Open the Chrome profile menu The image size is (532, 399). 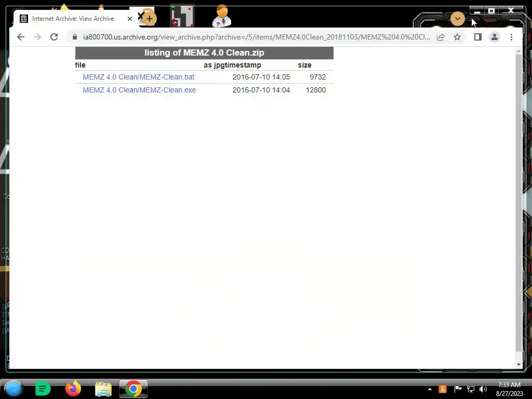pos(495,37)
